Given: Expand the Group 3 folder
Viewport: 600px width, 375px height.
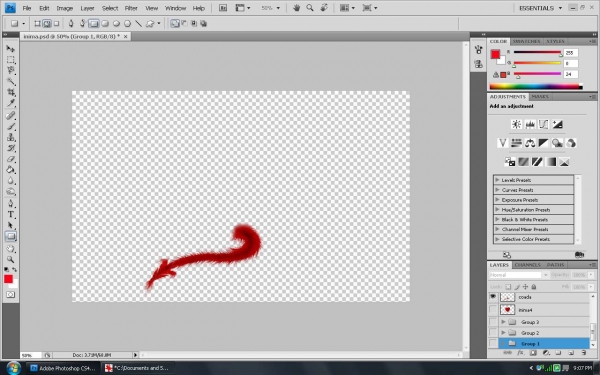Looking at the screenshot, I should [x=504, y=322].
